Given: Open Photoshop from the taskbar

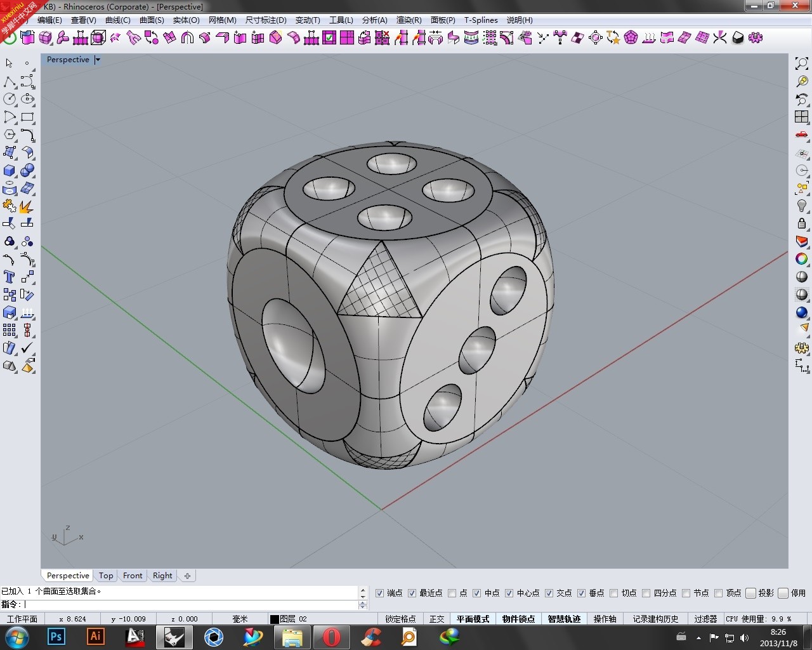Looking at the screenshot, I should click(x=56, y=637).
